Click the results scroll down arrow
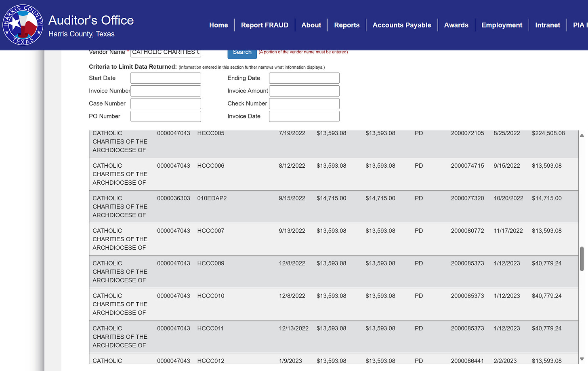Screen dimensions: 588x371 (x=582, y=358)
